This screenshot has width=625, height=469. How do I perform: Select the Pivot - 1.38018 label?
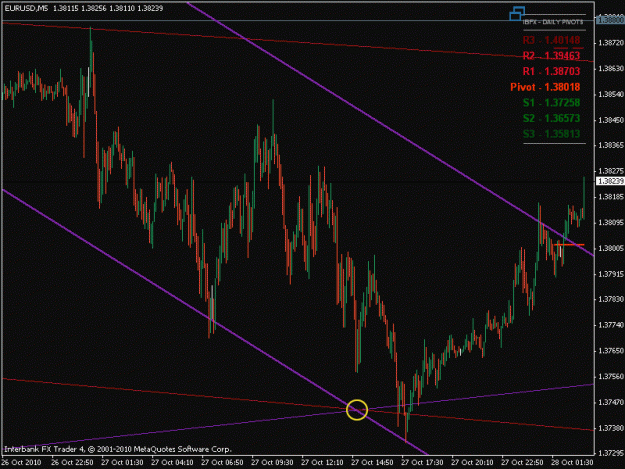coord(545,87)
